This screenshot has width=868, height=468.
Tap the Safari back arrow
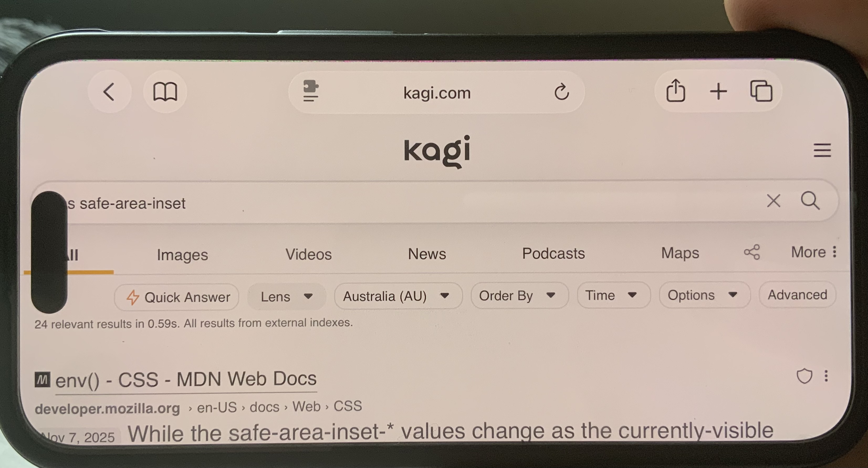[x=109, y=92]
